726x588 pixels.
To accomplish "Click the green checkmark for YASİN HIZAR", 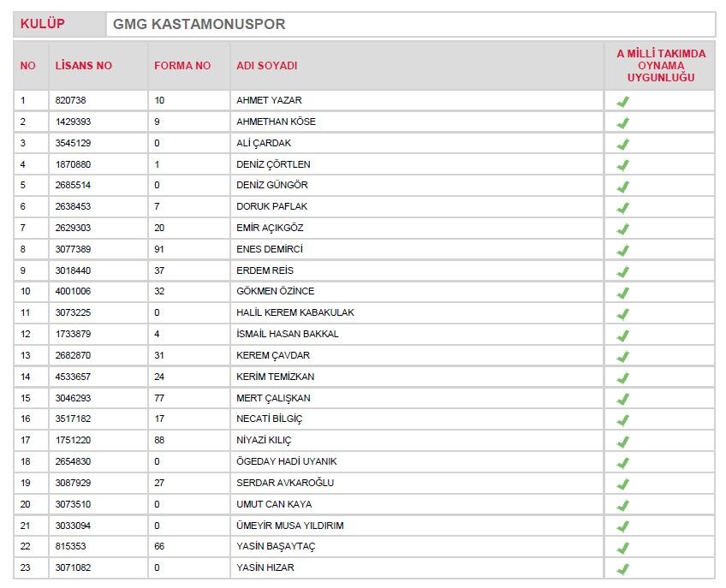I will click(x=622, y=568).
